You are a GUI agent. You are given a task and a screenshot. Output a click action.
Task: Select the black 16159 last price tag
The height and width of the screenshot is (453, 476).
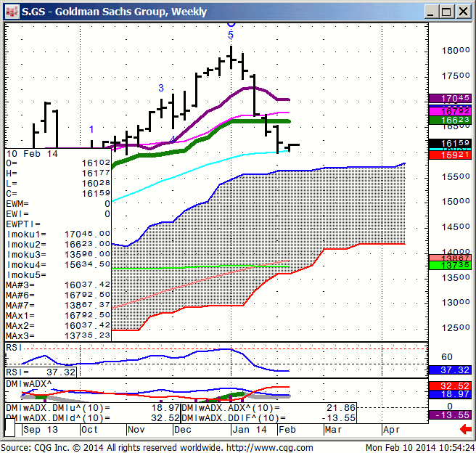[x=450, y=143]
